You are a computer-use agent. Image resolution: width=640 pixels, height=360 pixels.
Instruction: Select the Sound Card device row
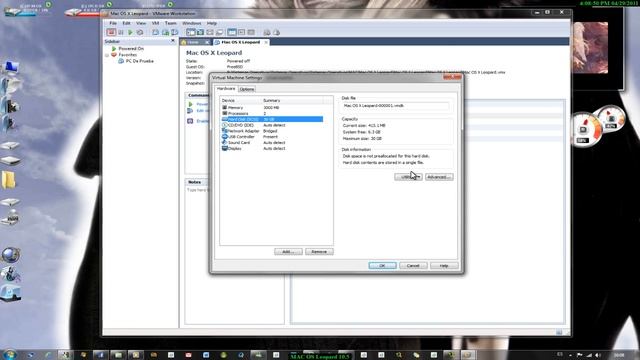point(272,142)
